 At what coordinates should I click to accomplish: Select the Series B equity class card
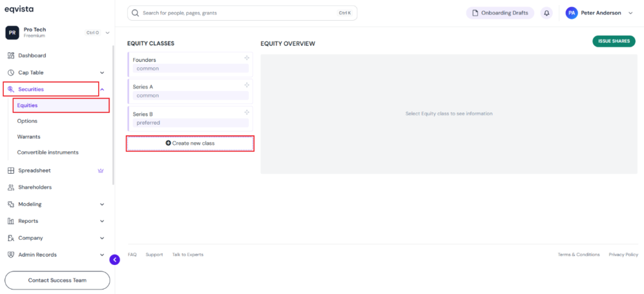[190, 118]
